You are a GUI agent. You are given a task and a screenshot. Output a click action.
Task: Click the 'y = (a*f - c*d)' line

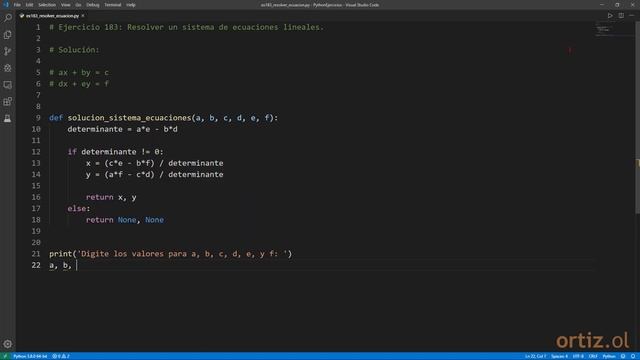coord(154,175)
